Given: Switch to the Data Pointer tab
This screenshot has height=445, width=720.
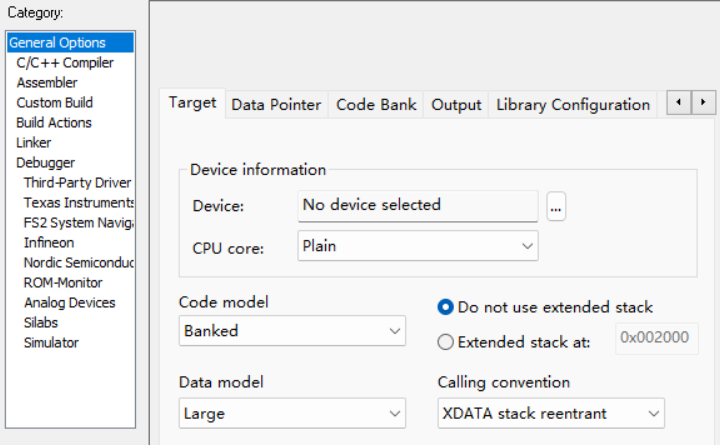Looking at the screenshot, I should [276, 105].
